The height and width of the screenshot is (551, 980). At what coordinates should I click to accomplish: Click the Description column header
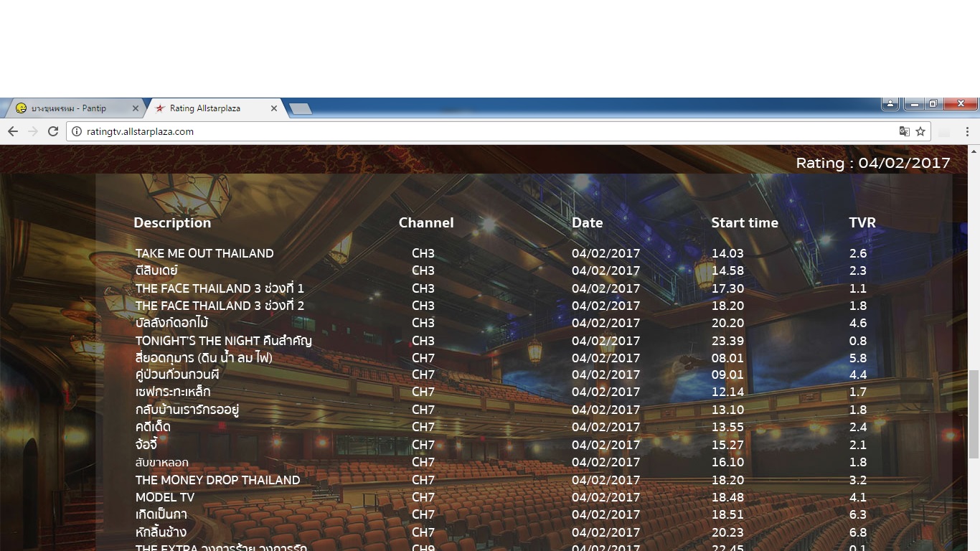[172, 222]
